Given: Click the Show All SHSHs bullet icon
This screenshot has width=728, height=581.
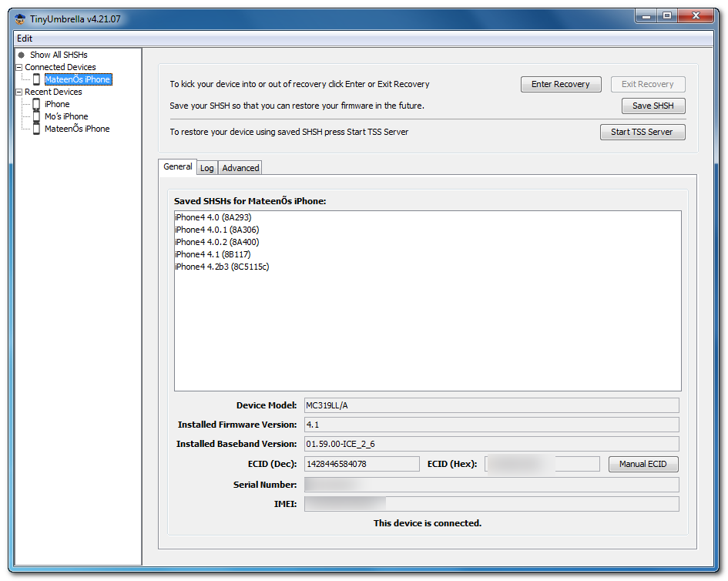Looking at the screenshot, I should point(21,55).
